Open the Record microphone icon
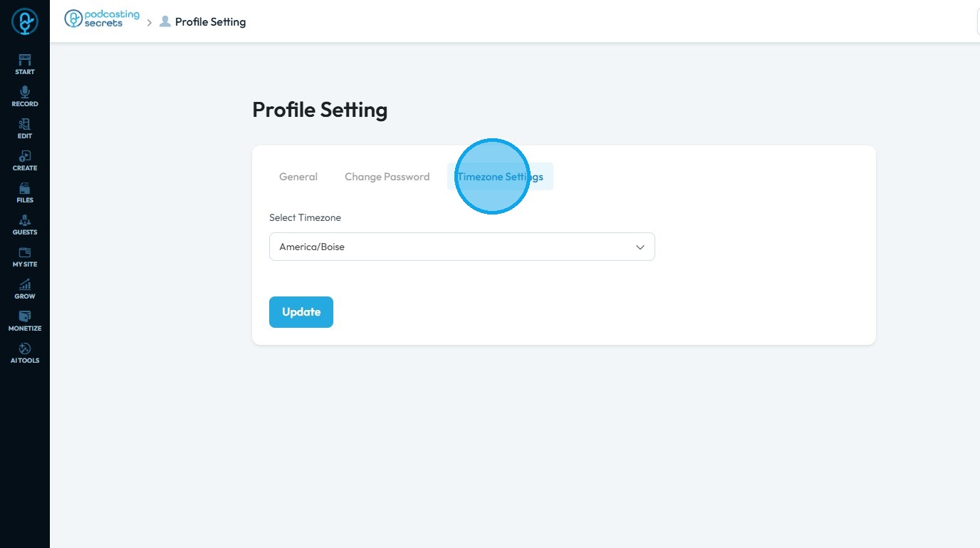The height and width of the screenshot is (548, 980). (x=25, y=95)
